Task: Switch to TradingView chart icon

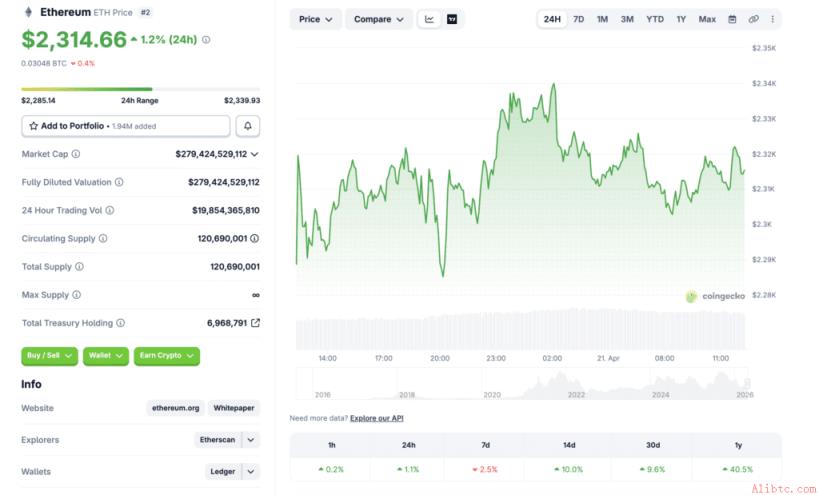Action: point(452,19)
